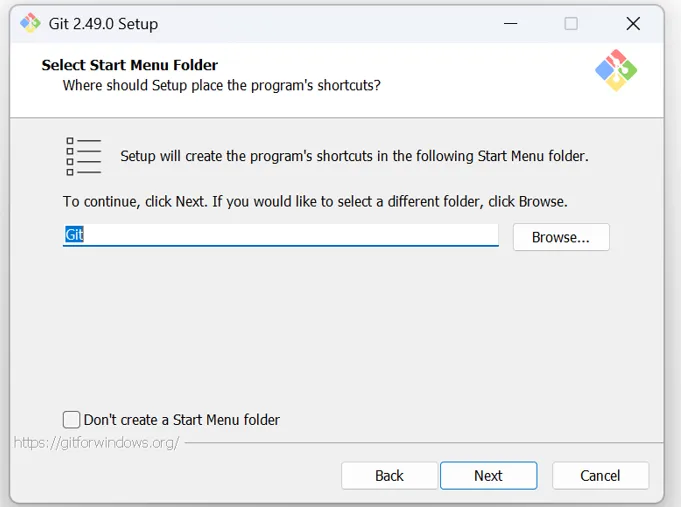Click the "Setup will create the program's shortcuts" text
Viewport: 681px width, 507px height.
pos(354,156)
